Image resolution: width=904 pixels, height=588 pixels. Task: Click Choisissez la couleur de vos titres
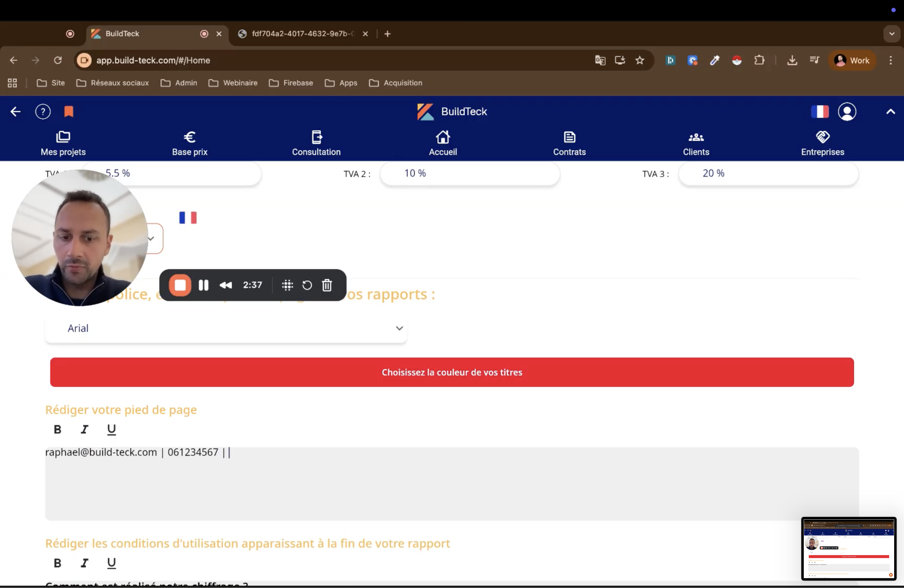pos(452,372)
